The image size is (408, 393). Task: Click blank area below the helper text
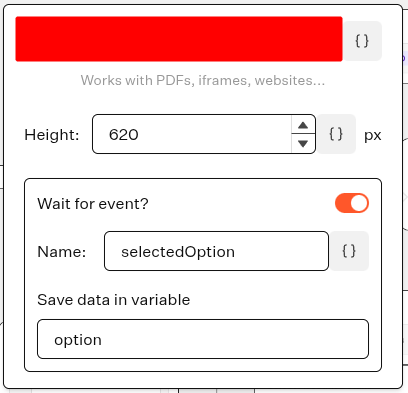point(203,100)
